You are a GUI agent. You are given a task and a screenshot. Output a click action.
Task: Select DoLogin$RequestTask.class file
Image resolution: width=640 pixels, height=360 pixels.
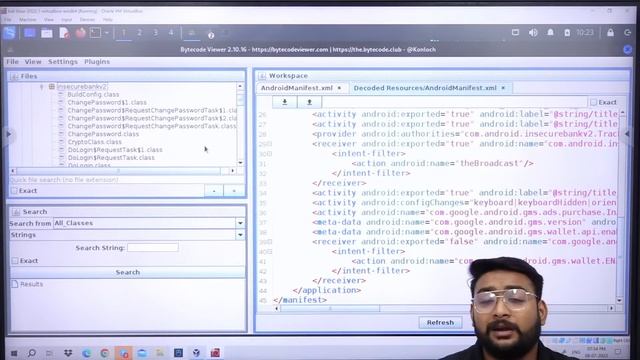pyautogui.click(x=111, y=158)
